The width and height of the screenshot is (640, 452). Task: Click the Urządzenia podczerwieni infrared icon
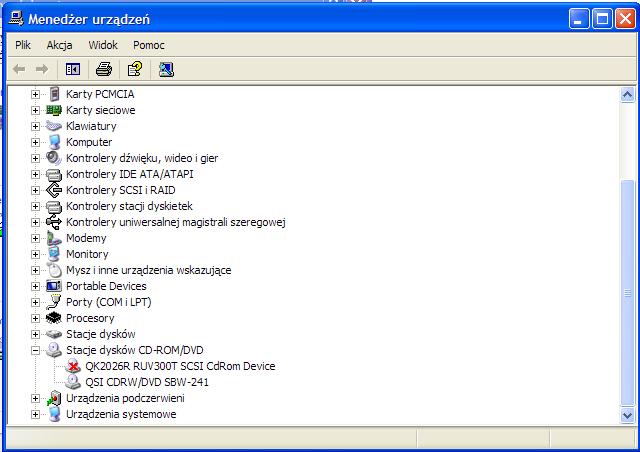click(54, 398)
